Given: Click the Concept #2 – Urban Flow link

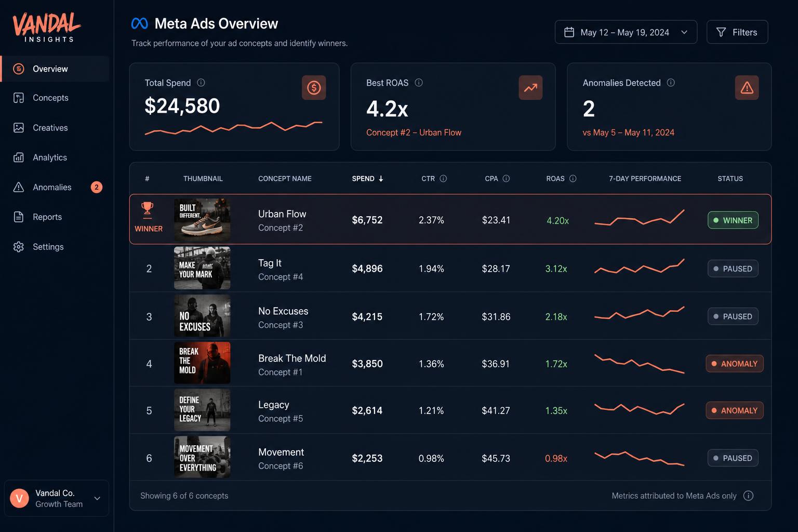Looking at the screenshot, I should [x=414, y=132].
